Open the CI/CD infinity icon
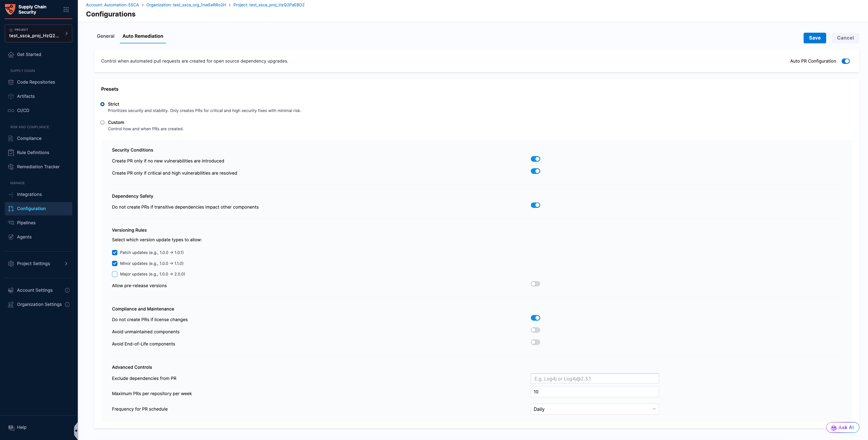 pyautogui.click(x=11, y=111)
